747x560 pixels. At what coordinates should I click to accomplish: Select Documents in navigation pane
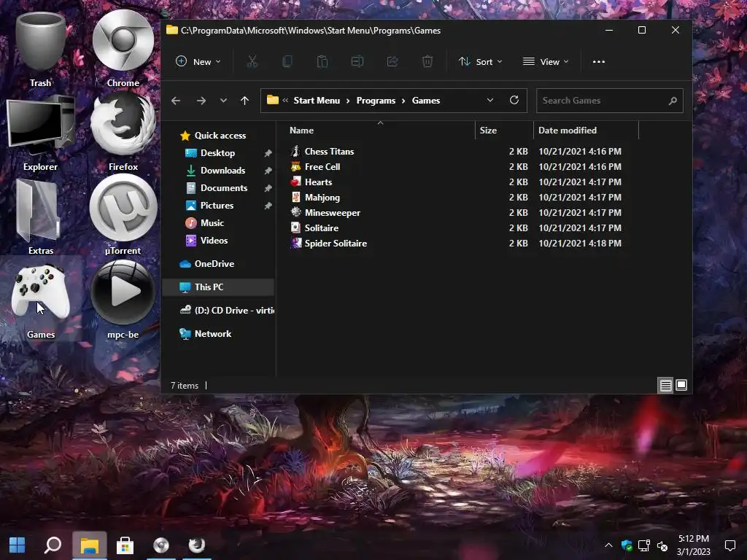224,188
